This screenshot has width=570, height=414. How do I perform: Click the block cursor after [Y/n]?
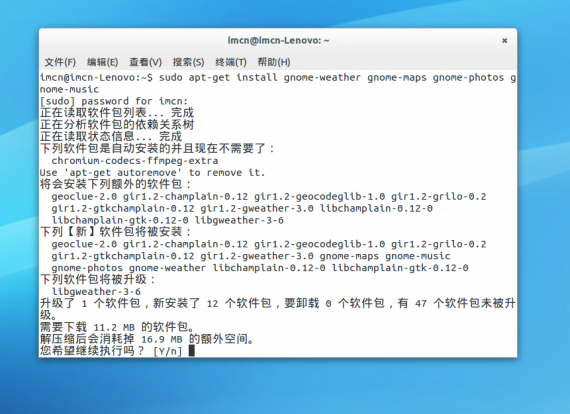point(192,351)
